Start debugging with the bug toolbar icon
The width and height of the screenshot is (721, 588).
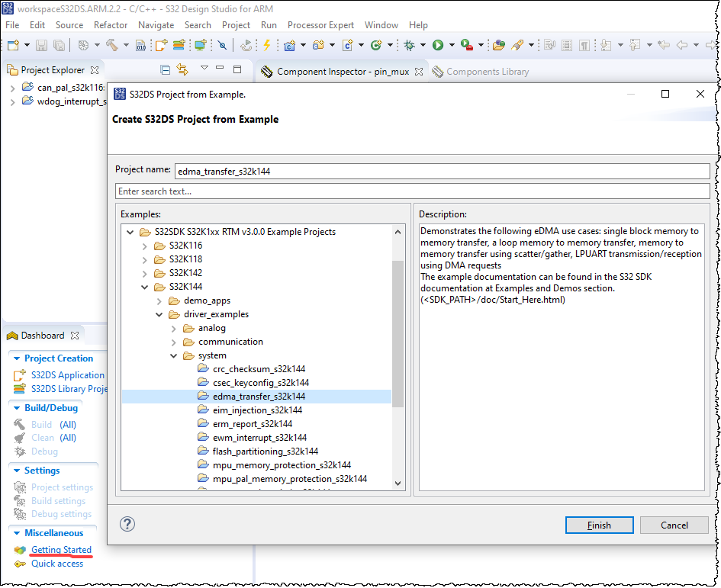pos(410,45)
